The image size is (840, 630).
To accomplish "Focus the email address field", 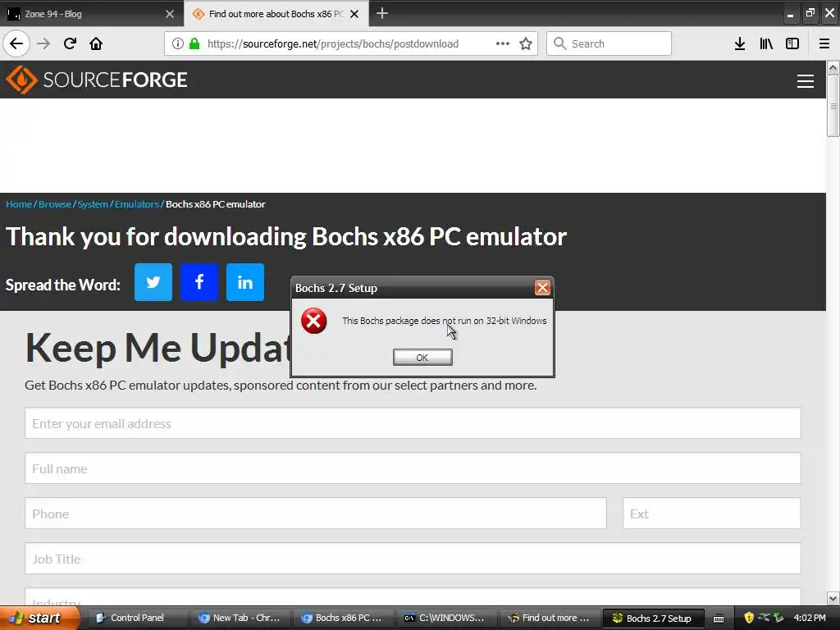I will coord(413,423).
